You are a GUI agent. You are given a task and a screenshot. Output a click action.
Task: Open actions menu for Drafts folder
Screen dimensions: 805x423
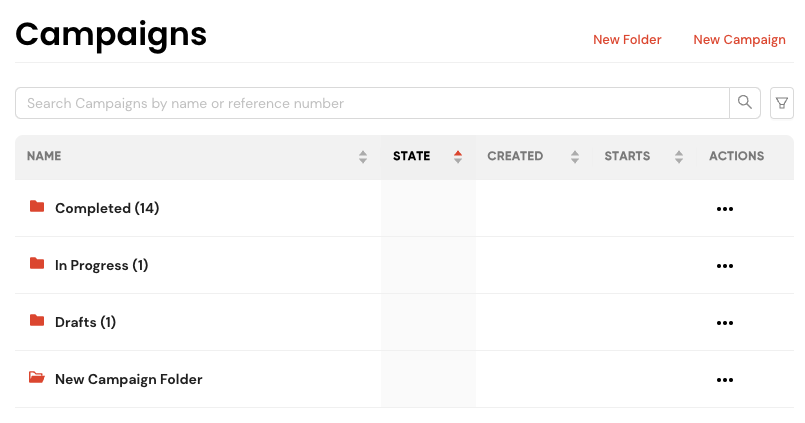[724, 323]
